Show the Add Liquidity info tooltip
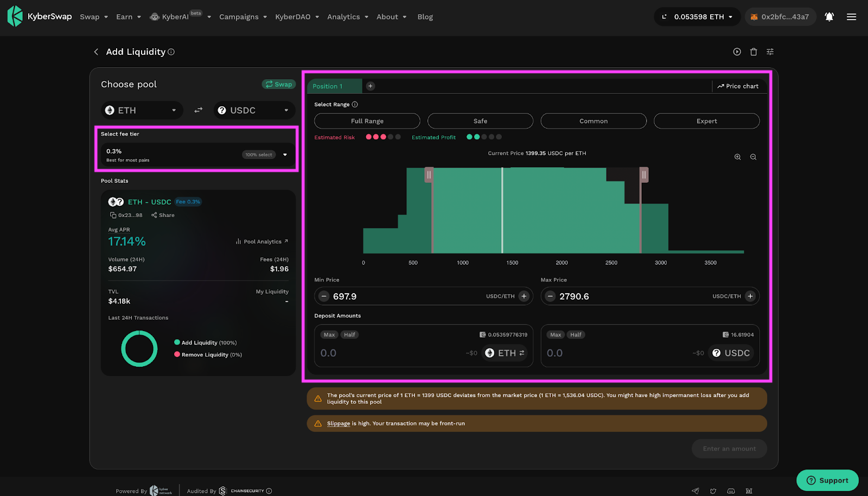Image resolution: width=868 pixels, height=496 pixels. [x=171, y=52]
